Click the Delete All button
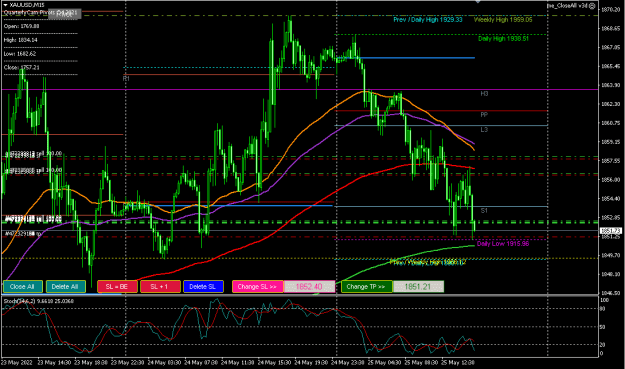The image size is (625, 369). [66, 287]
